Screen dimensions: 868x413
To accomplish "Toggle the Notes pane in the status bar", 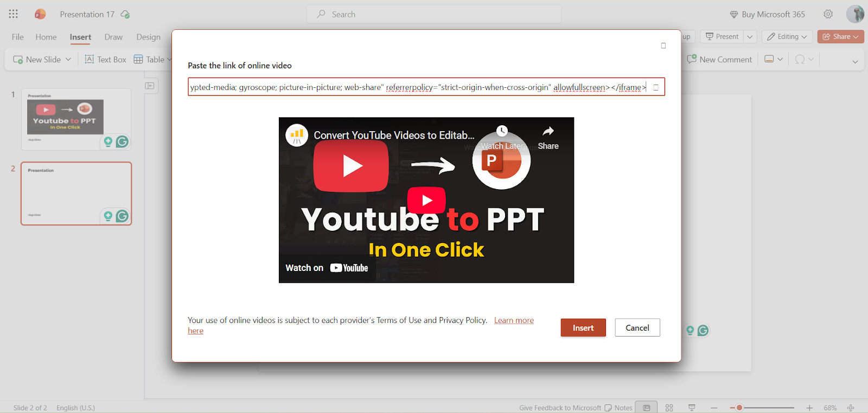I will [618, 408].
